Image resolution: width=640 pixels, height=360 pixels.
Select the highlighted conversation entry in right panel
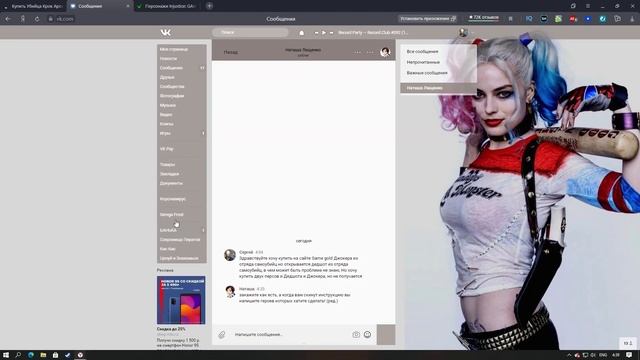(x=438, y=88)
